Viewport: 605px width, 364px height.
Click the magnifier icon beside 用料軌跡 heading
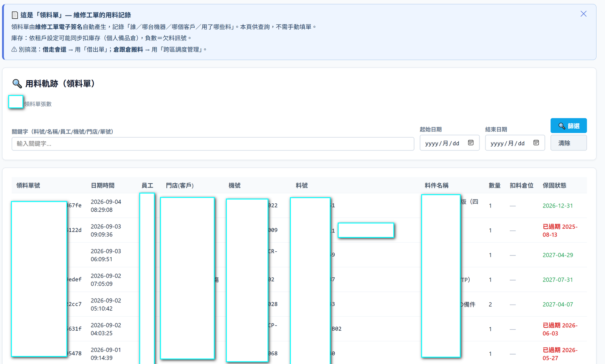[17, 84]
